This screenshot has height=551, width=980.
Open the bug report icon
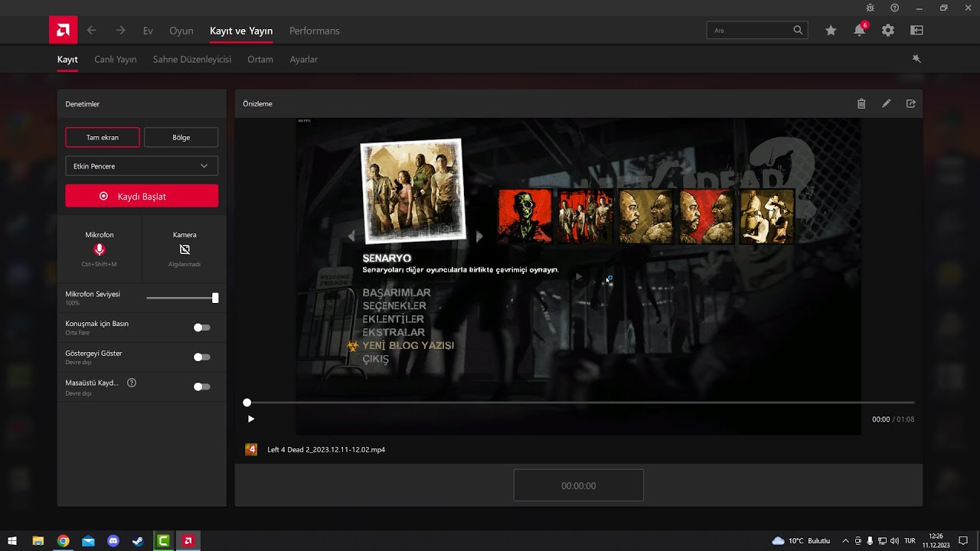pos(870,8)
